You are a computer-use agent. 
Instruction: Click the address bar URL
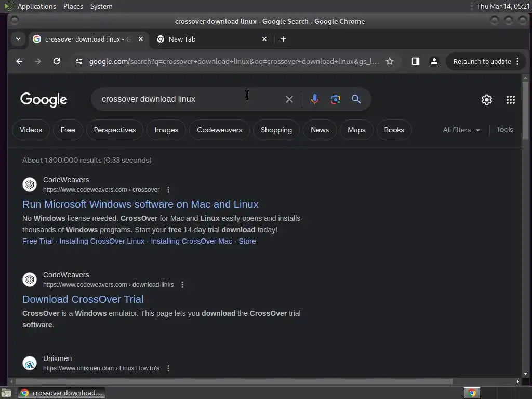tap(234, 61)
